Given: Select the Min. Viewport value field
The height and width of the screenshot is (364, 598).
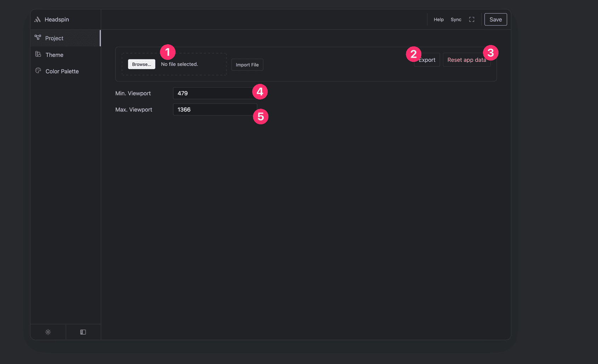Looking at the screenshot, I should [212, 93].
